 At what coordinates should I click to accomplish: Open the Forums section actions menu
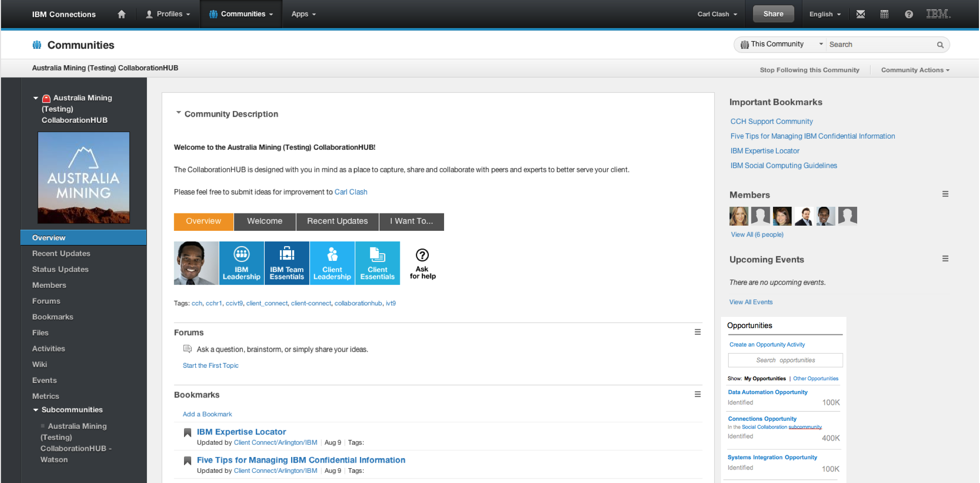(698, 332)
